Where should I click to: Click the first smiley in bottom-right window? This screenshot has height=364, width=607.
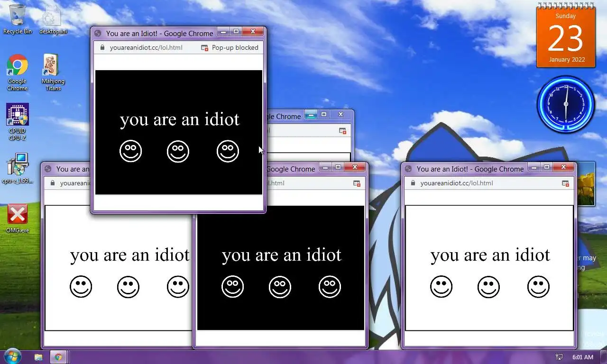tap(441, 287)
